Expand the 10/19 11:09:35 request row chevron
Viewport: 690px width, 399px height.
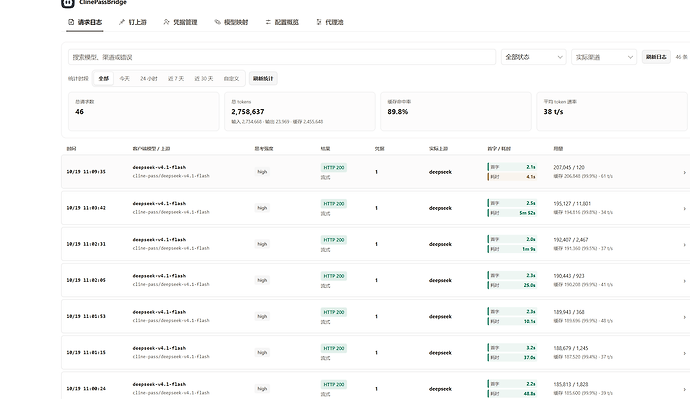684,172
